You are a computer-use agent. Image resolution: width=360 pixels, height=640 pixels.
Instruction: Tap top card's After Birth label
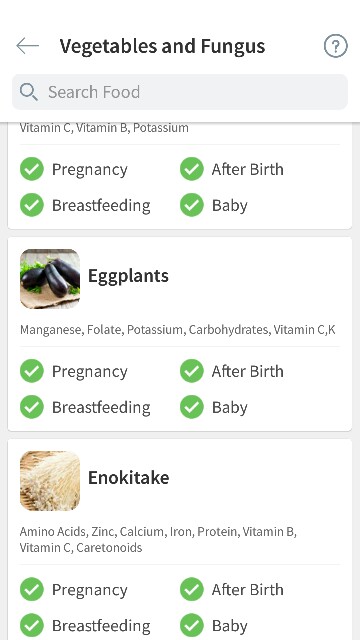[x=247, y=169]
